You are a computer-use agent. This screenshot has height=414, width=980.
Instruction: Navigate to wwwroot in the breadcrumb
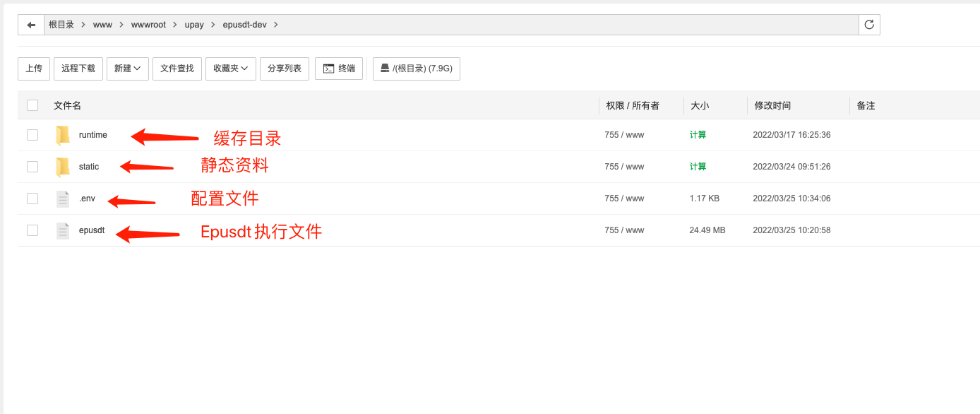click(148, 25)
